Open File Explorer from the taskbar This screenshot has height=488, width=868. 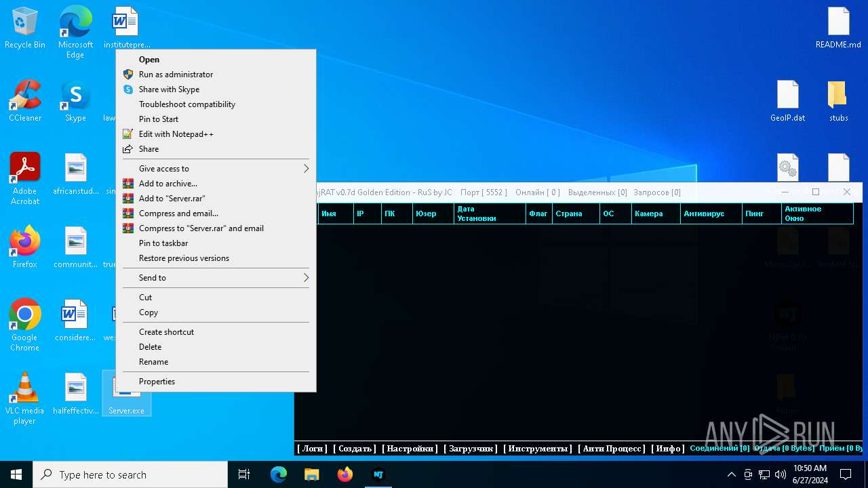311,474
